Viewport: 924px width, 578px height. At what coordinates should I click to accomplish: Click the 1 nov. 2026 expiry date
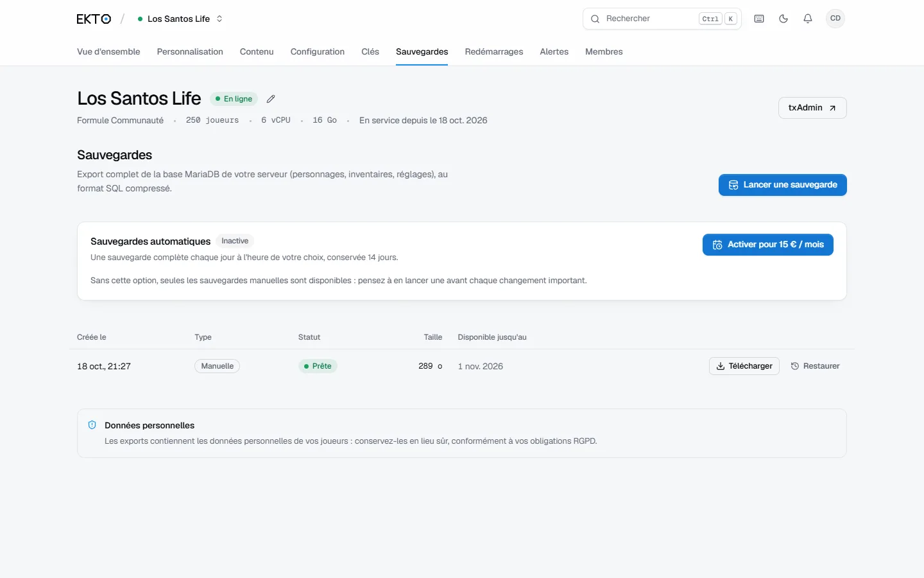(x=481, y=366)
